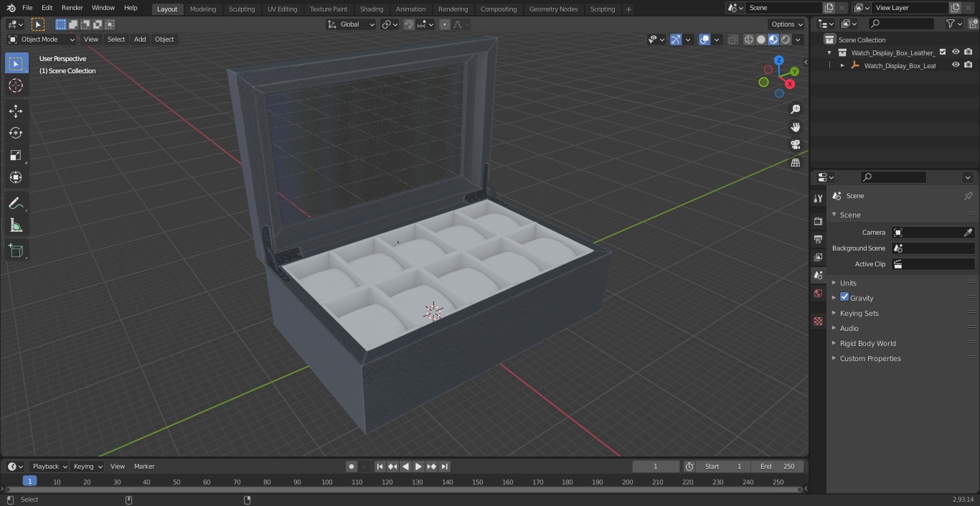Screen dimensions: 980x506
Task: Switch to the Sculpting workspace tab
Action: [242, 9]
